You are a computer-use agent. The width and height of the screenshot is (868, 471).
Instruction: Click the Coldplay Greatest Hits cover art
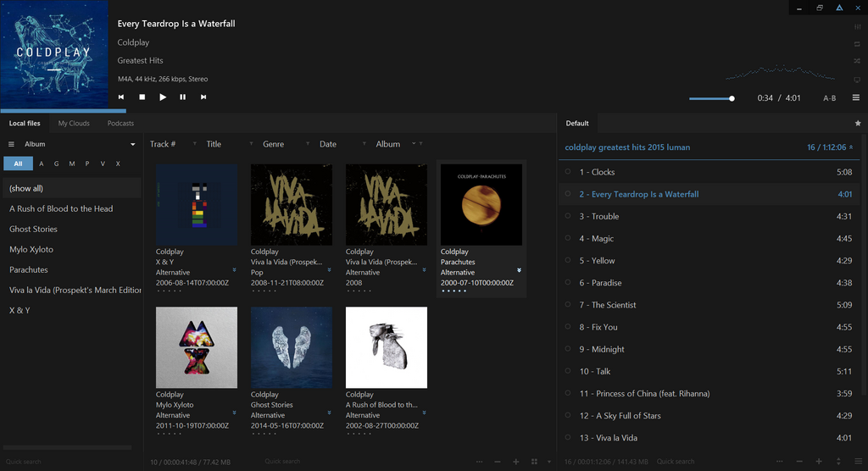tap(54, 54)
